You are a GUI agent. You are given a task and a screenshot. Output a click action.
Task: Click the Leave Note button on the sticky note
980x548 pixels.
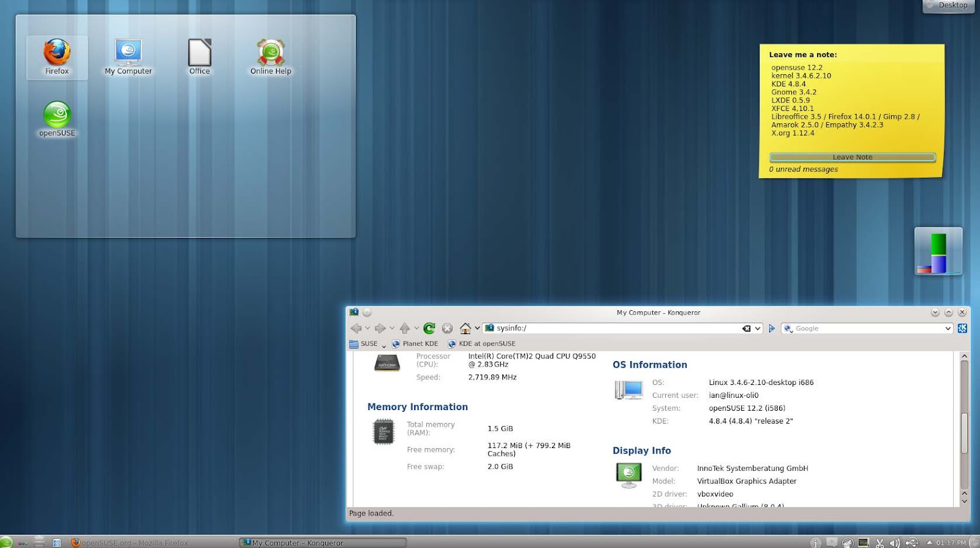[852, 157]
